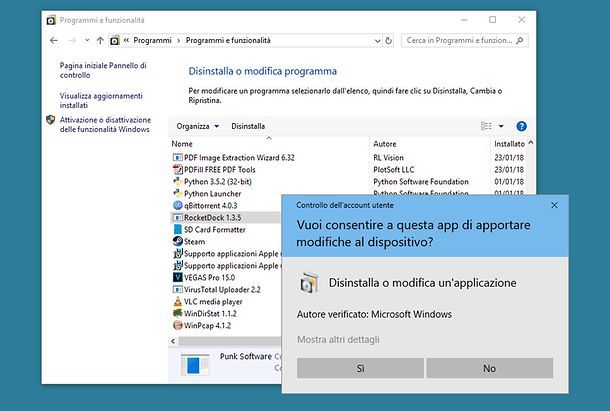Select RocketDock 1.3.5 icon
Viewport: 610px width, 411px height.
point(177,218)
